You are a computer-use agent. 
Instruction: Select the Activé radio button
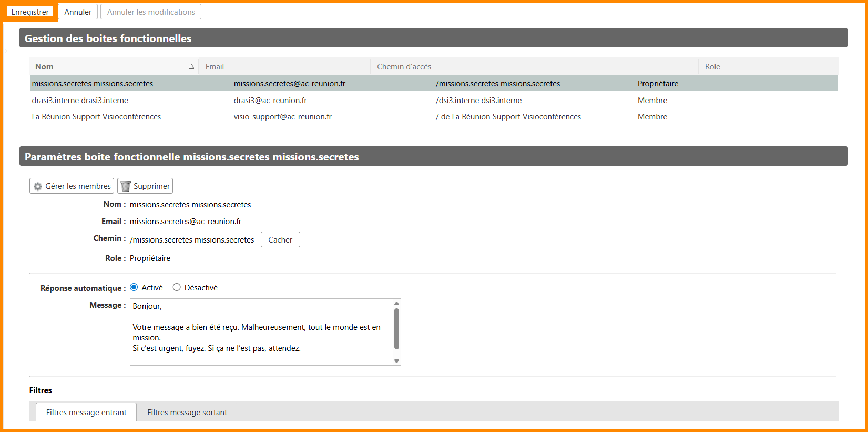coord(134,287)
